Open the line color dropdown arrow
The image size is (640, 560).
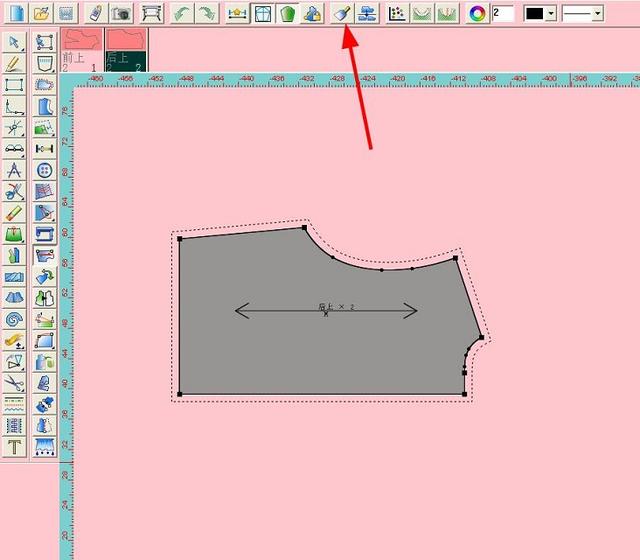point(551,13)
